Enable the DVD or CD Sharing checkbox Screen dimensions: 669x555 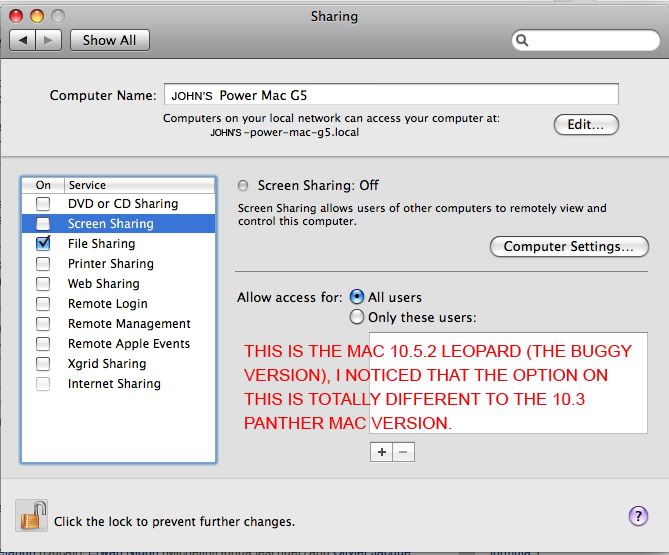tap(43, 204)
